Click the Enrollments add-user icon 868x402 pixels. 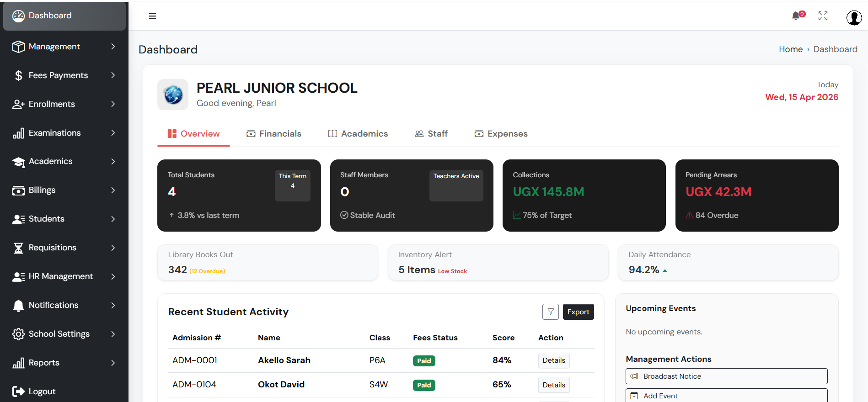(x=18, y=104)
